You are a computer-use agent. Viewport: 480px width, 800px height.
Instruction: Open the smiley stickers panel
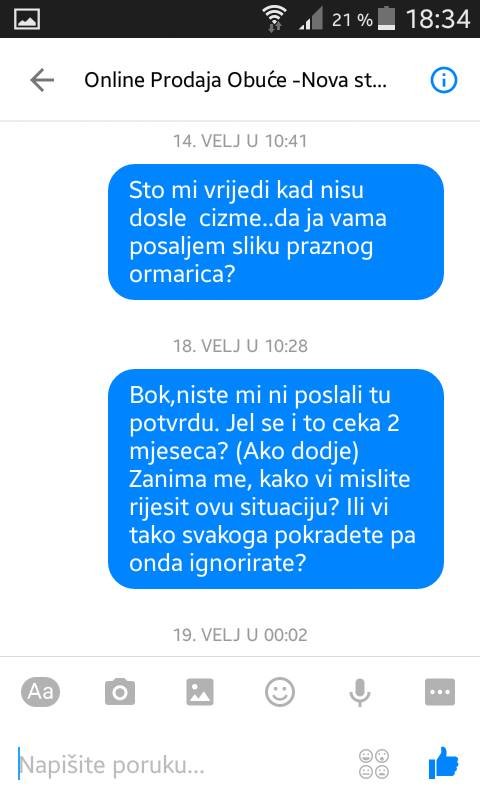coord(280,692)
